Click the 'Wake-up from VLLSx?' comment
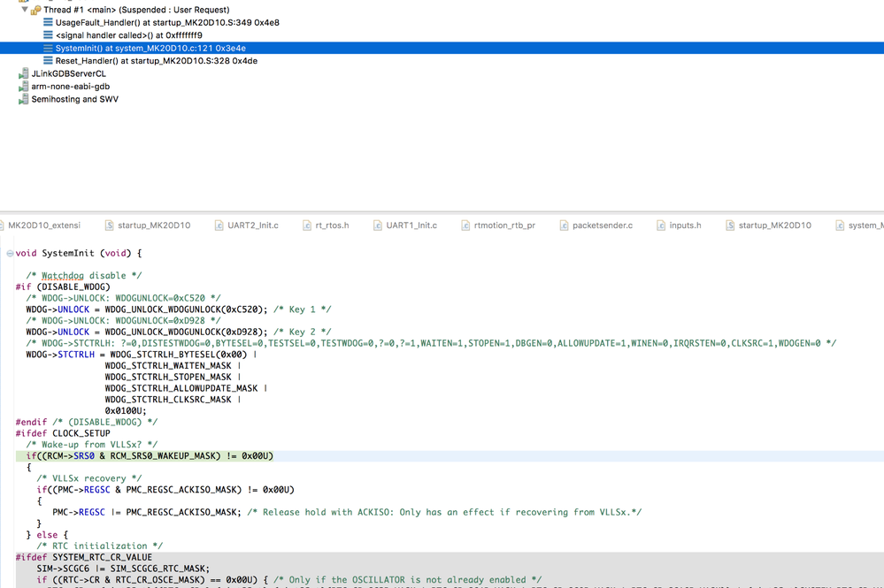 [x=91, y=445]
